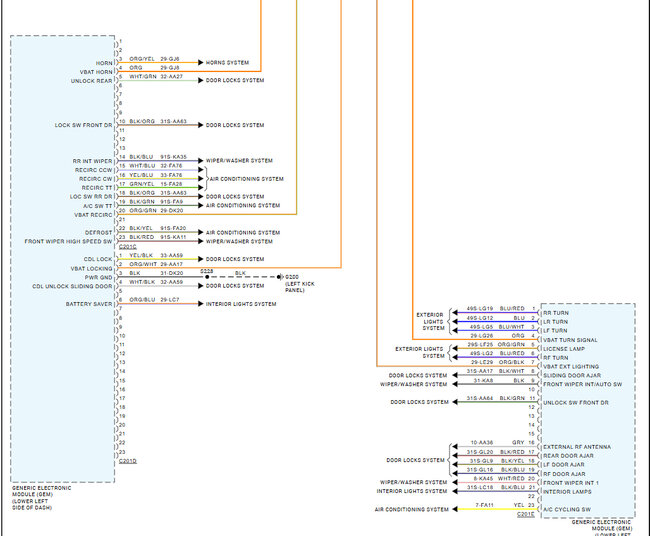Select the VBAT HORN pin label
Image resolution: width=650 pixels, height=536 pixels.
[96, 72]
